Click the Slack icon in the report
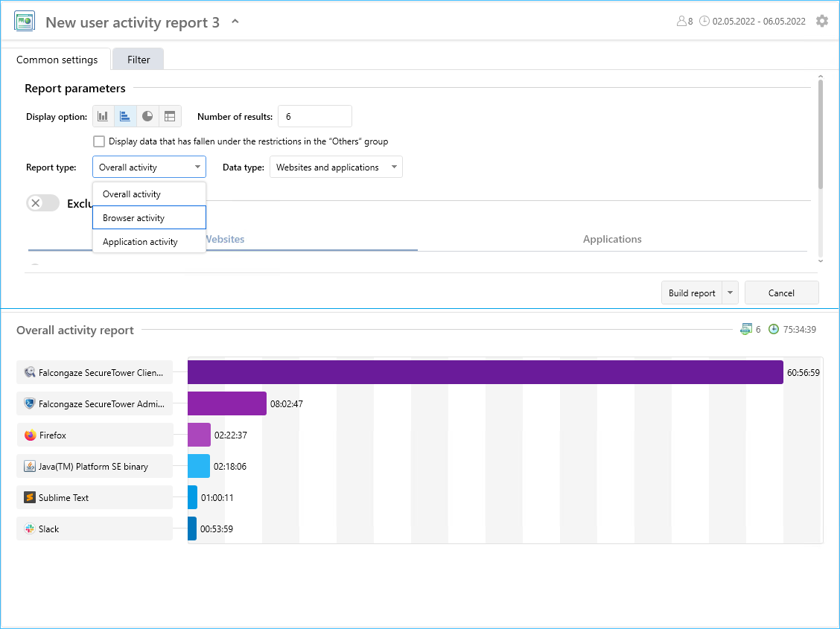840x629 pixels. tap(30, 529)
